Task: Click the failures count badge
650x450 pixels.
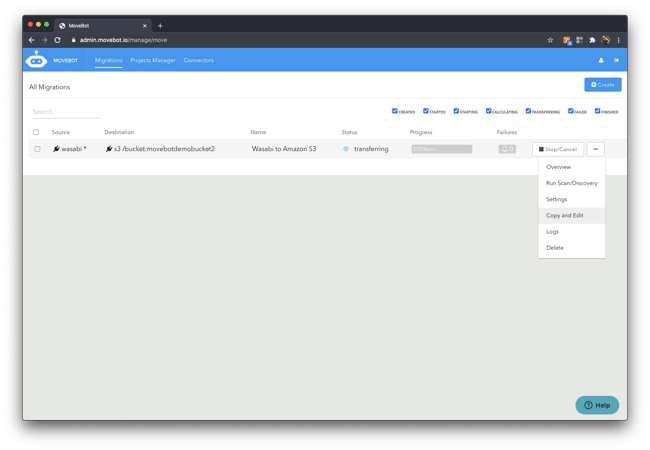Action: point(507,149)
